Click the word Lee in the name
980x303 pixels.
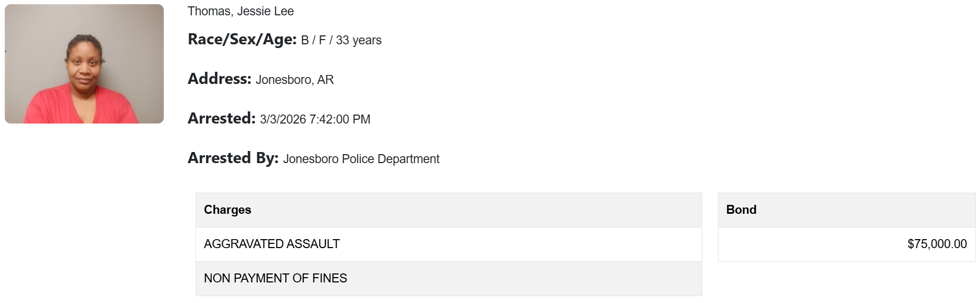coord(284,11)
